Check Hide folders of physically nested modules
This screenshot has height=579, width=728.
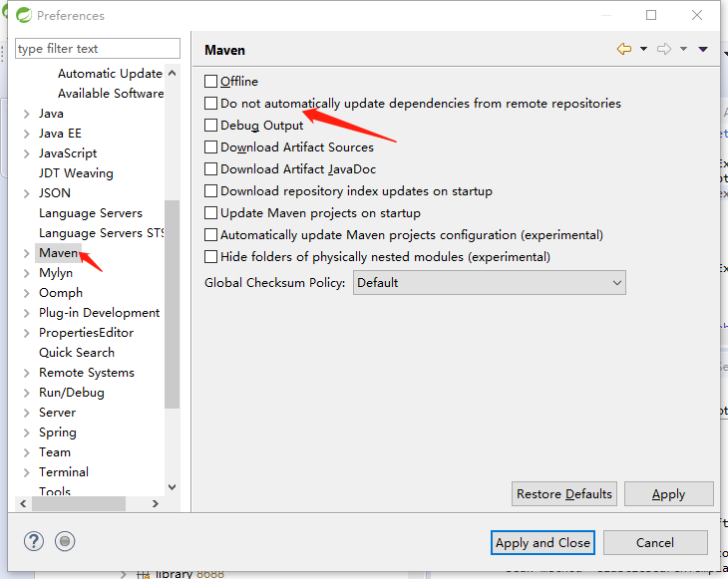[x=210, y=256]
